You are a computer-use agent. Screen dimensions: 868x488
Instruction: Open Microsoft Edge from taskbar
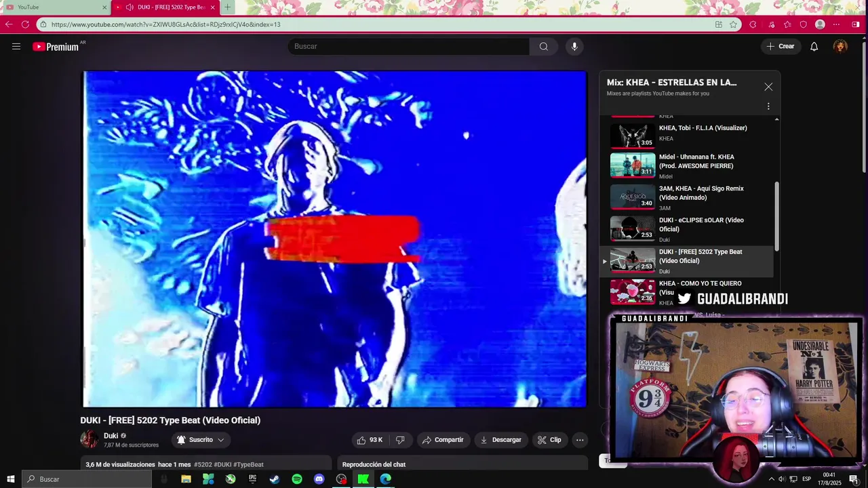(x=386, y=479)
